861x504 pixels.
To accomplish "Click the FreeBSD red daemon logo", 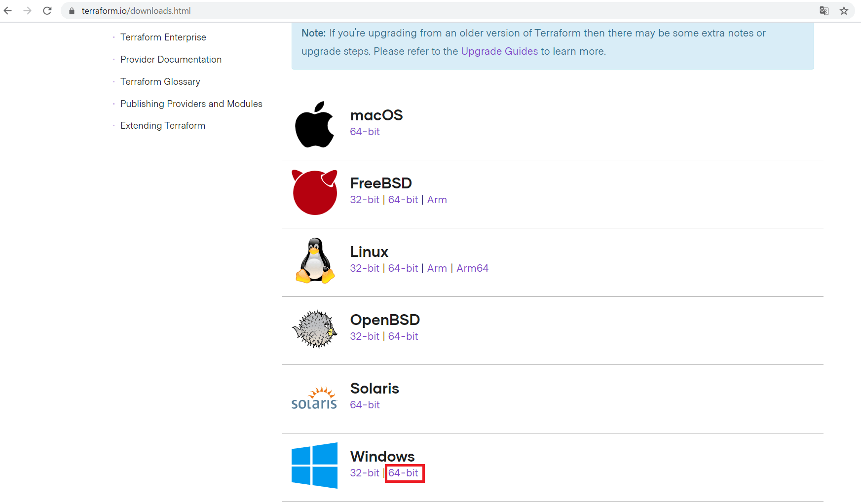I will click(314, 192).
